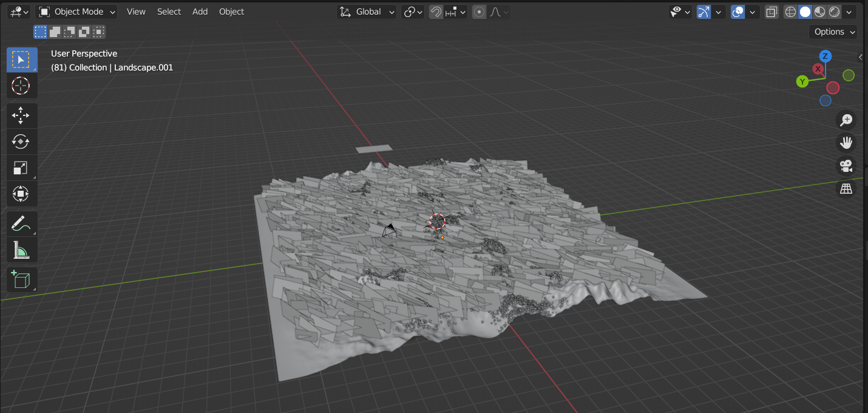Switch to camera view icon
The image size is (868, 413).
pos(846,165)
